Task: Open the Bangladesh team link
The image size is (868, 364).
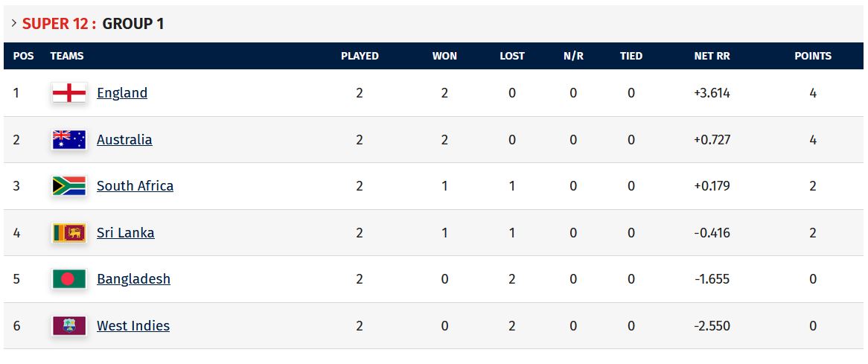Action: [133, 279]
